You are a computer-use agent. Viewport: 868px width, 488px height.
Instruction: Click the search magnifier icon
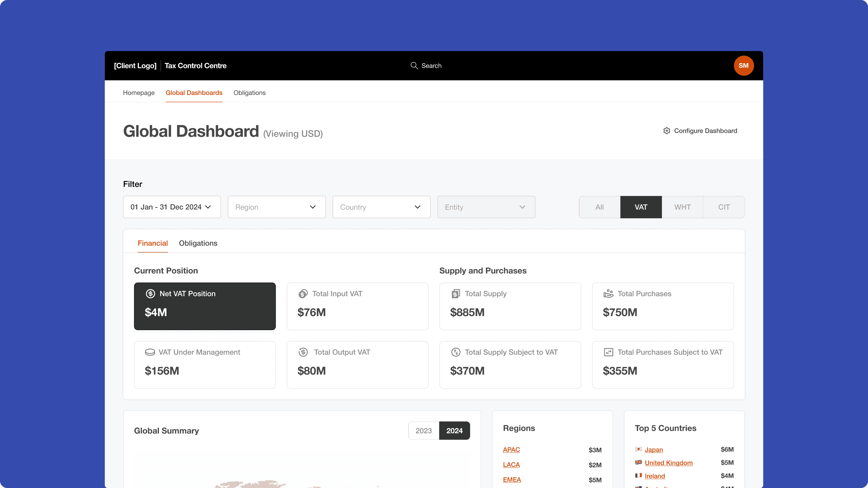point(414,66)
